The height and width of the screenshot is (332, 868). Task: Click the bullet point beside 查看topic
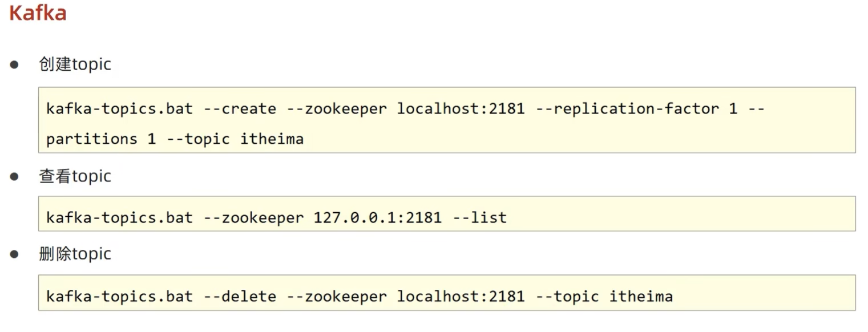14,177
